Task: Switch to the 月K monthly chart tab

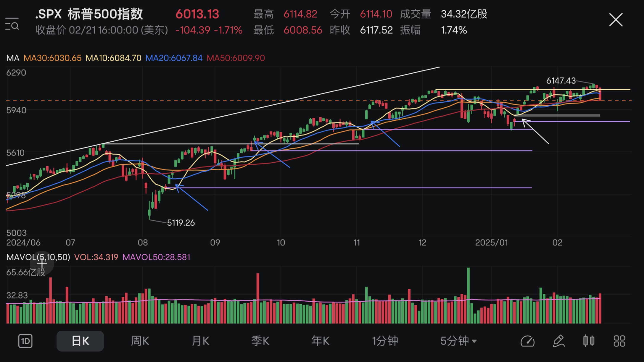Action: [200, 341]
